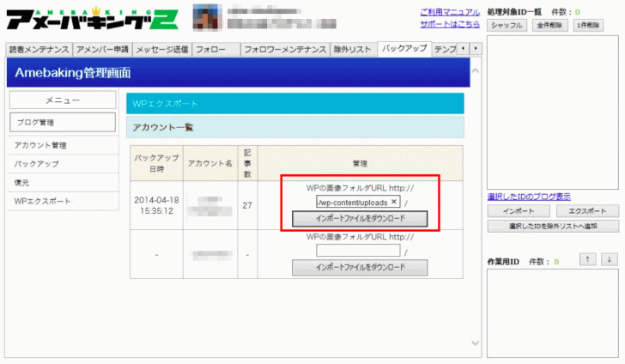Select アカウント管理 from the side menu
This screenshot has width=625, height=364.
[x=41, y=145]
